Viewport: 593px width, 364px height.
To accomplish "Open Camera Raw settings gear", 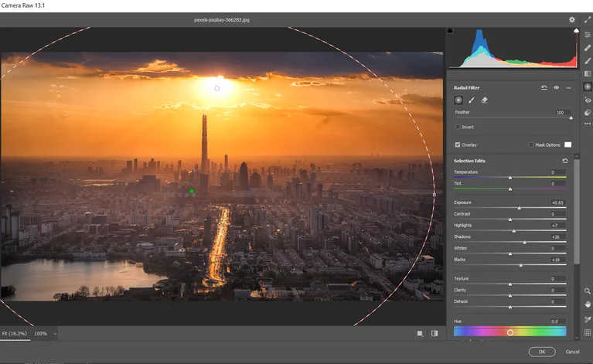I will pos(572,19).
